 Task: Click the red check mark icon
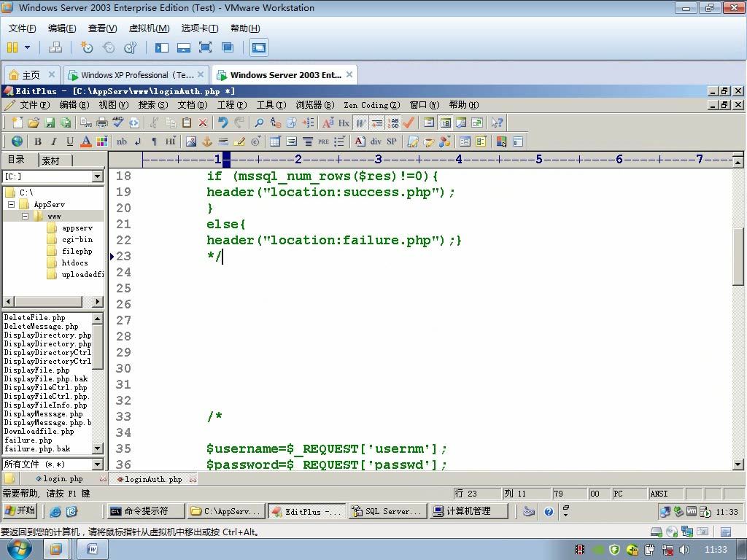pos(409,122)
